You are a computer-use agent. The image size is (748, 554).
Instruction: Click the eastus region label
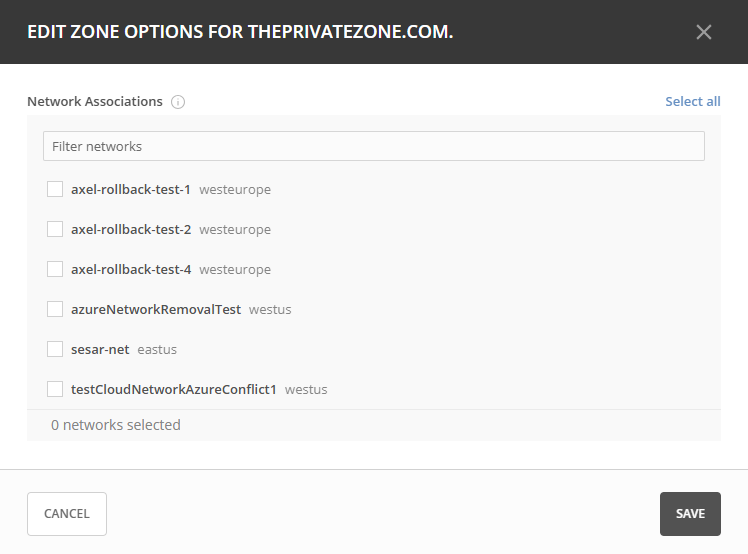pos(157,349)
